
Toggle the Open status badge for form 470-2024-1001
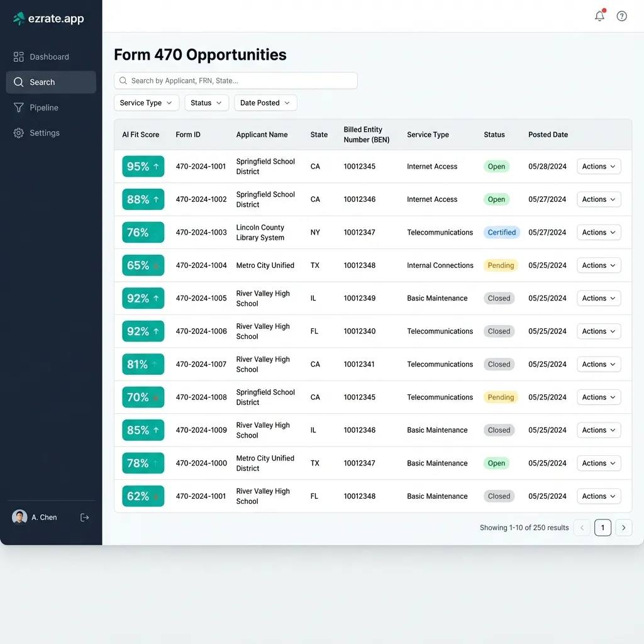pyautogui.click(x=496, y=166)
